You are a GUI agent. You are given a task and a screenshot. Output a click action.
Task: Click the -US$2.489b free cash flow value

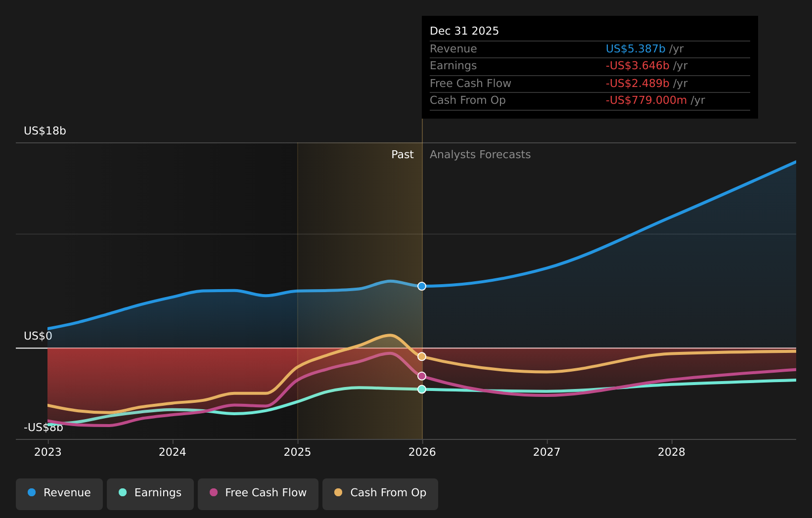[x=637, y=84]
